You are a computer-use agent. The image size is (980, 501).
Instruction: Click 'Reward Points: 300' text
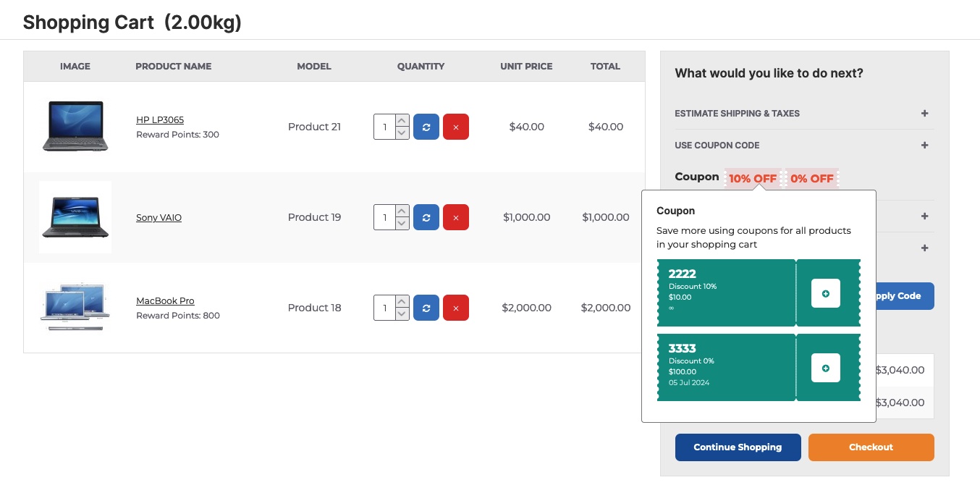click(x=177, y=135)
